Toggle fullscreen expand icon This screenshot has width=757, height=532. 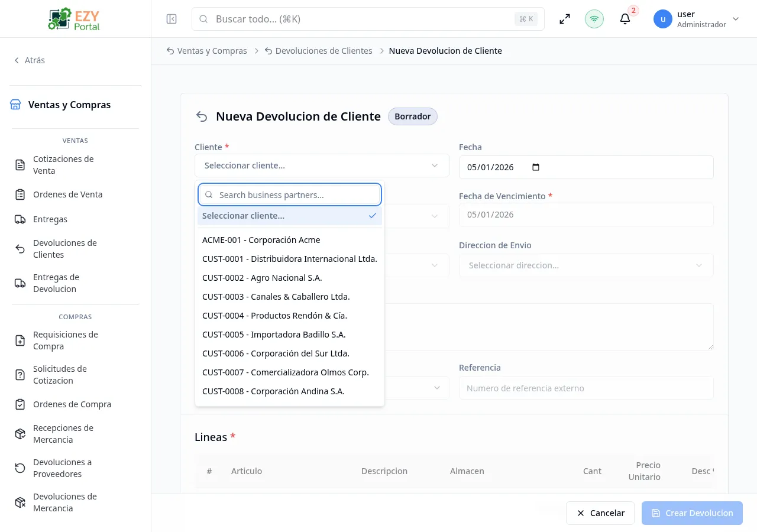click(565, 19)
